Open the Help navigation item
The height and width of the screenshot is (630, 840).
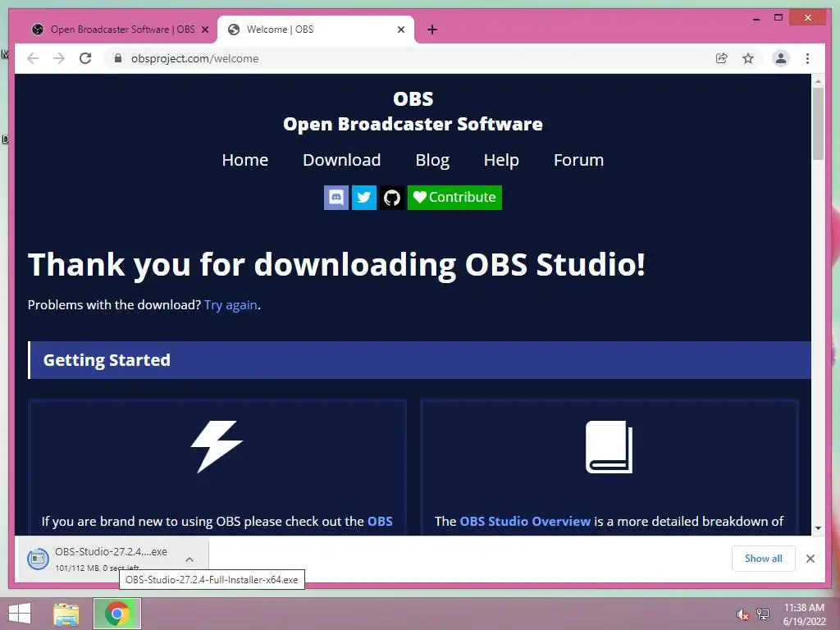point(501,160)
